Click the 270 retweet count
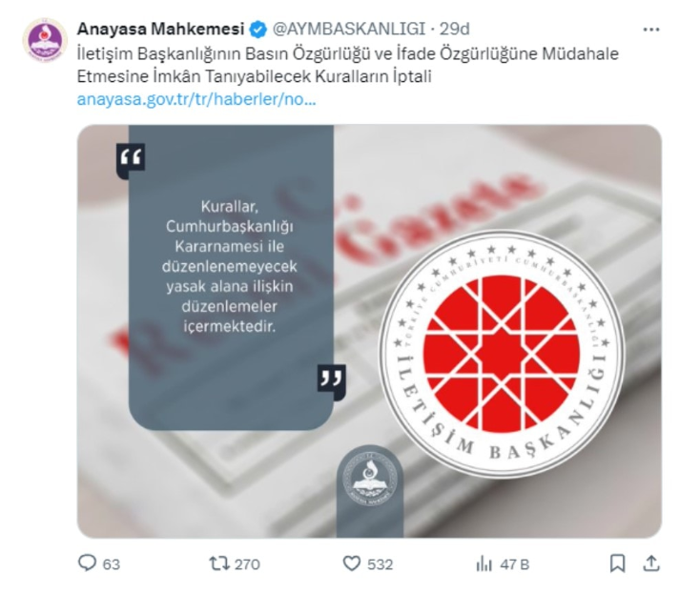 tap(247, 564)
